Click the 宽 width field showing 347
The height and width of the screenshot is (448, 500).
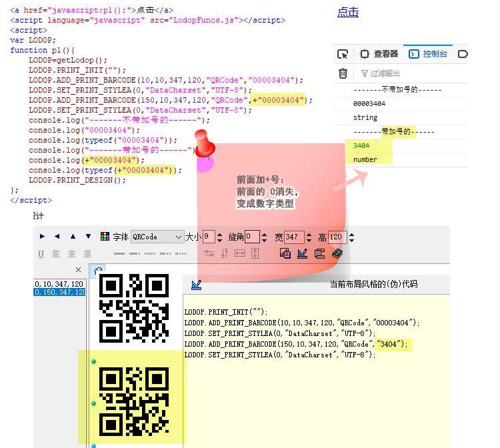point(294,237)
